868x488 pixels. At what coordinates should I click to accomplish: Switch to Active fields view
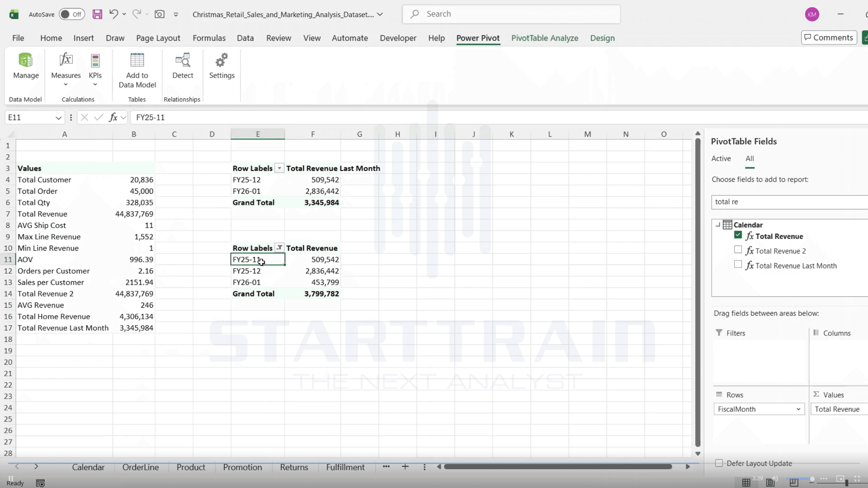pos(721,158)
